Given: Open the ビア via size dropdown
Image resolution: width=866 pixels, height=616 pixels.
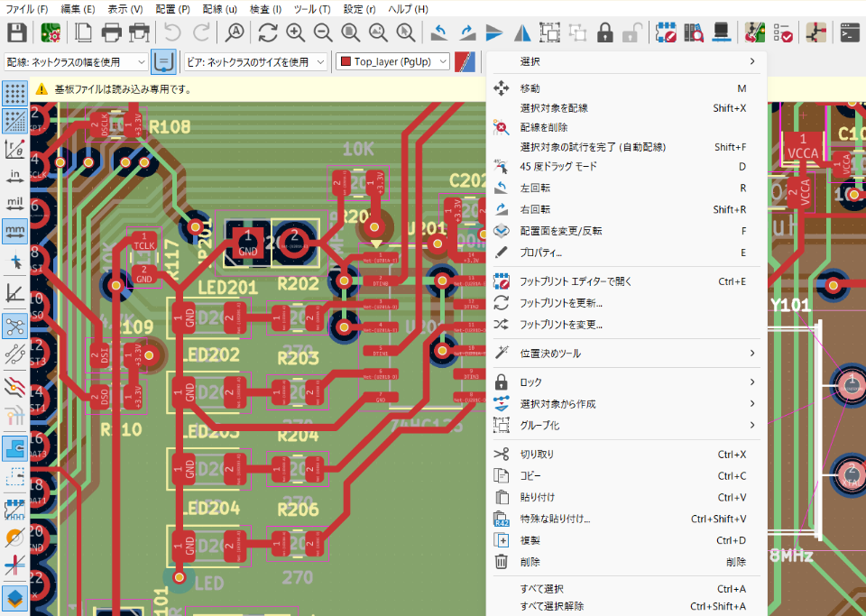Looking at the screenshot, I should 255,62.
